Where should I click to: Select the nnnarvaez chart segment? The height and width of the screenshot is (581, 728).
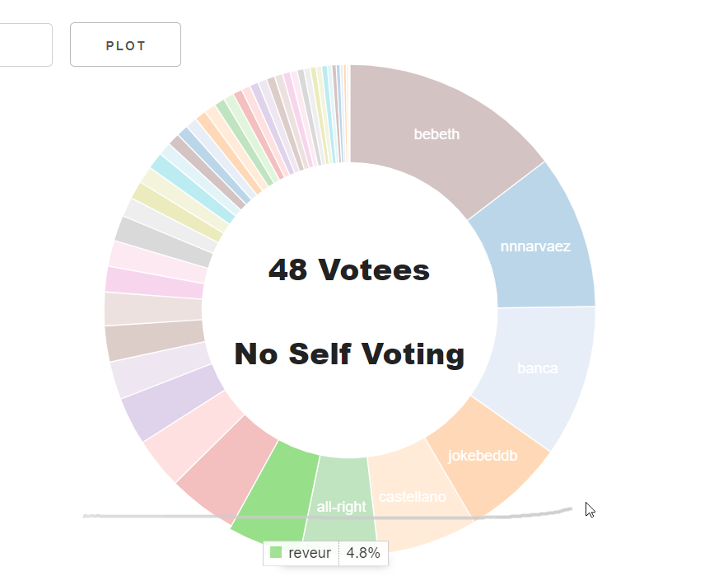coord(535,246)
